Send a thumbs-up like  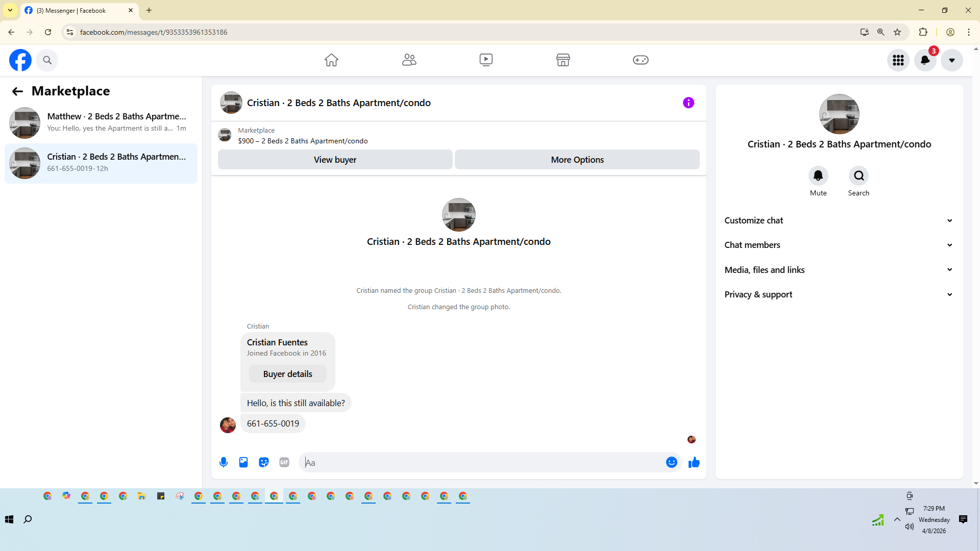[x=694, y=462]
